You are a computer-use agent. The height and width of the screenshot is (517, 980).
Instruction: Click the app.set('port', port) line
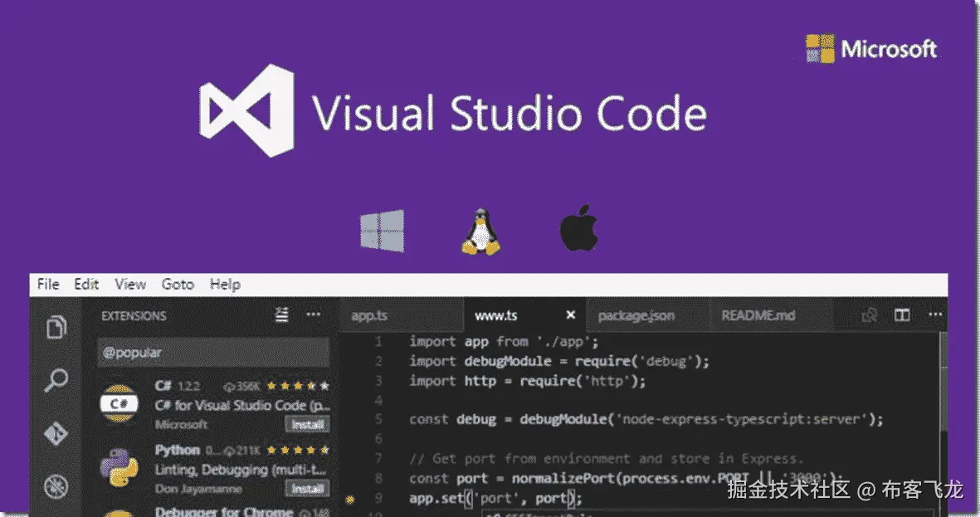click(495, 498)
